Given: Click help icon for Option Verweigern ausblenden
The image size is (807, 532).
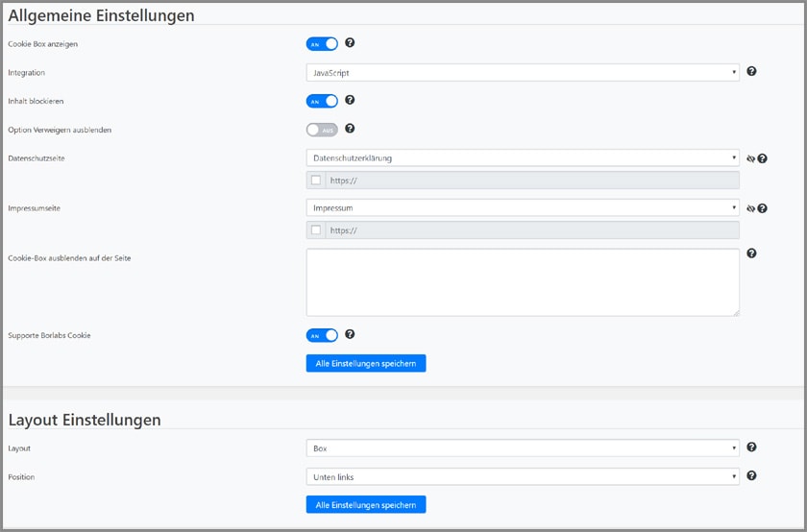Looking at the screenshot, I should 350,129.
